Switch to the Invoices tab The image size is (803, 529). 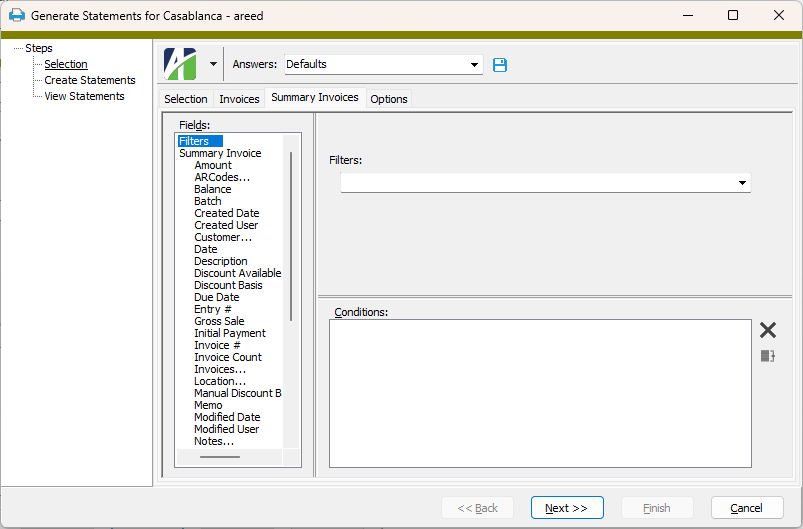pos(239,99)
